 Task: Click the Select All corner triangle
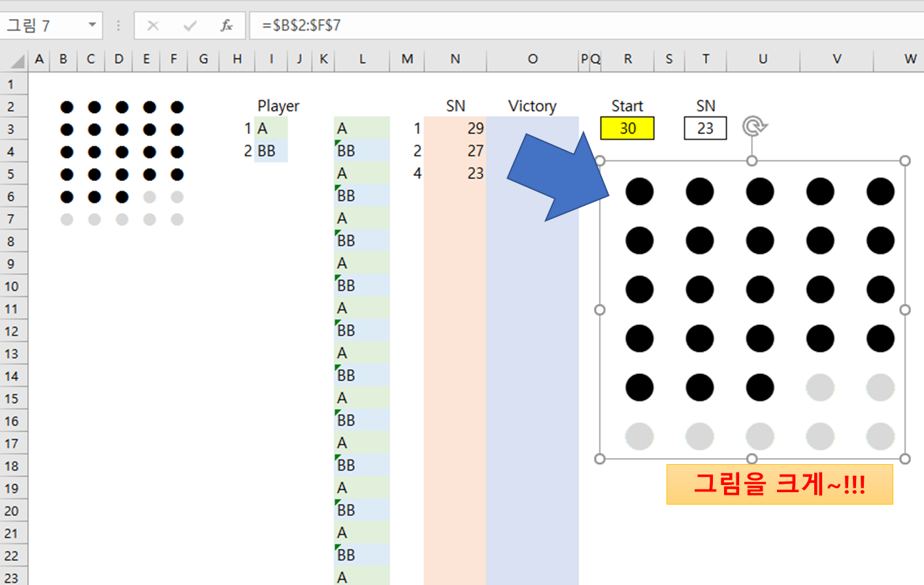click(17, 61)
